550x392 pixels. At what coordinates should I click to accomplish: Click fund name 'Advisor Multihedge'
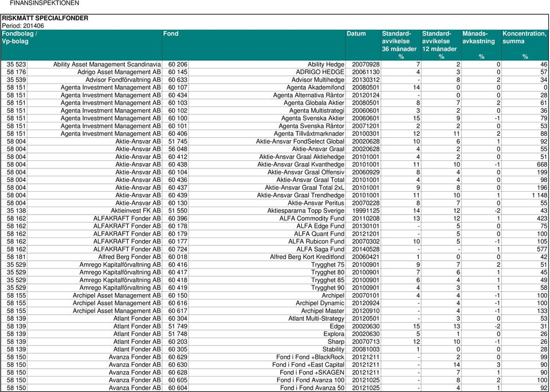pyautogui.click(x=318, y=80)
